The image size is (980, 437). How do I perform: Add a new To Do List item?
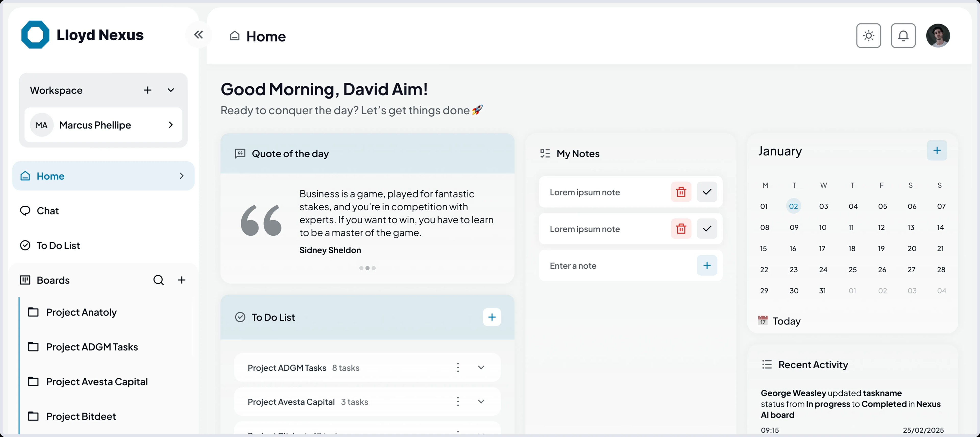pyautogui.click(x=492, y=317)
